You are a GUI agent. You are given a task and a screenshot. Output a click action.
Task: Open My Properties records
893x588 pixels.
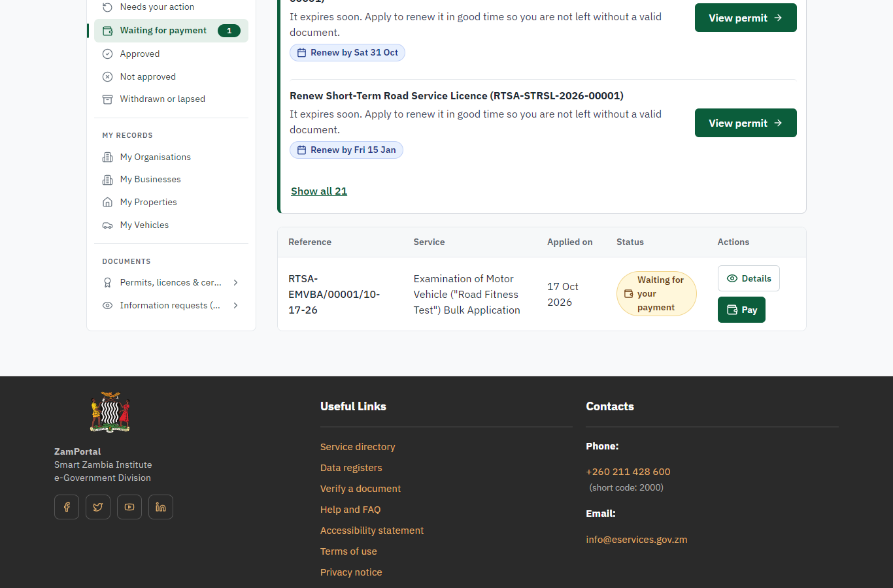(171, 203)
